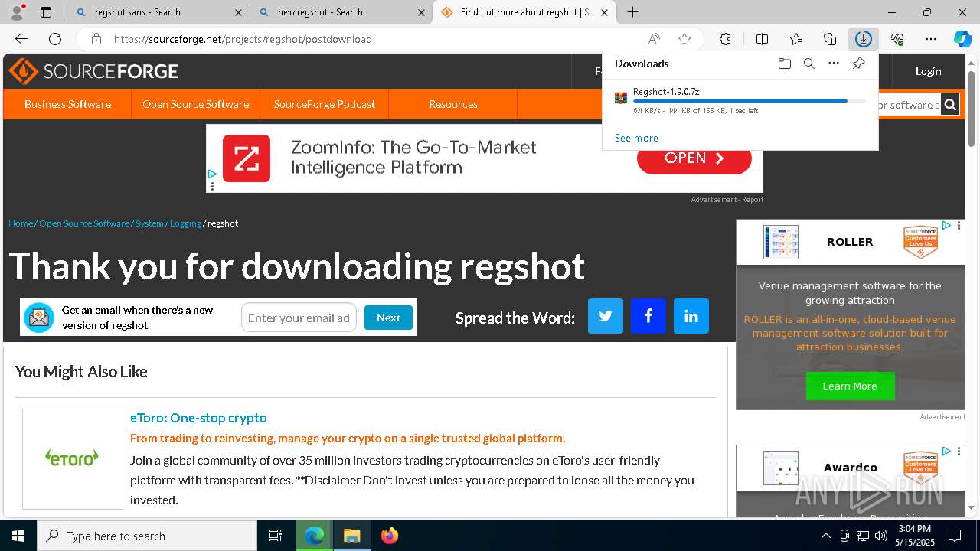Switch to 'new regshot - Search' tab
The image size is (980, 551).
tap(341, 12)
